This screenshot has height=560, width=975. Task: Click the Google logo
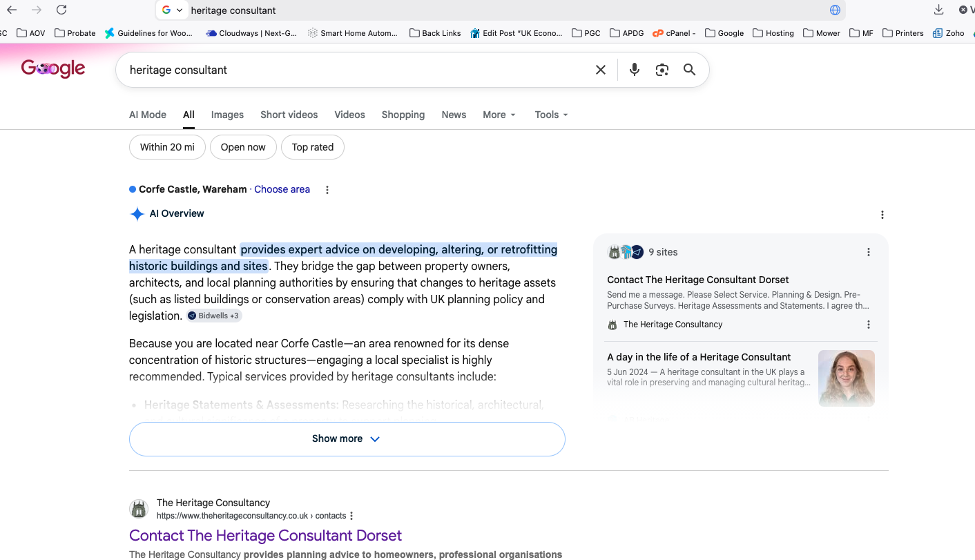pos(53,68)
